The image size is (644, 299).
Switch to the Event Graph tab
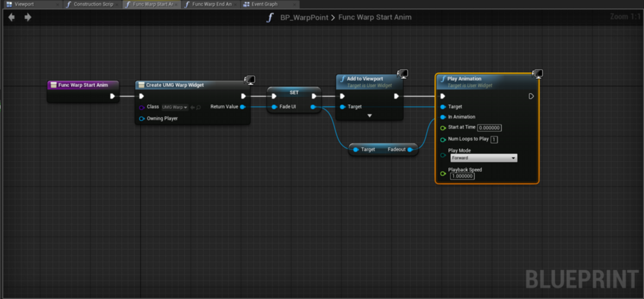264,4
